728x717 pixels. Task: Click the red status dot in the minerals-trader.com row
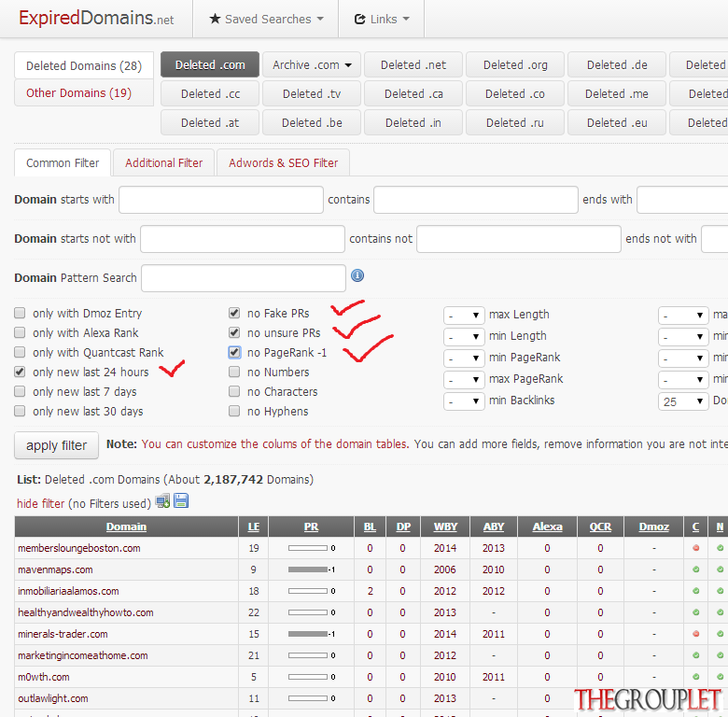(695, 634)
